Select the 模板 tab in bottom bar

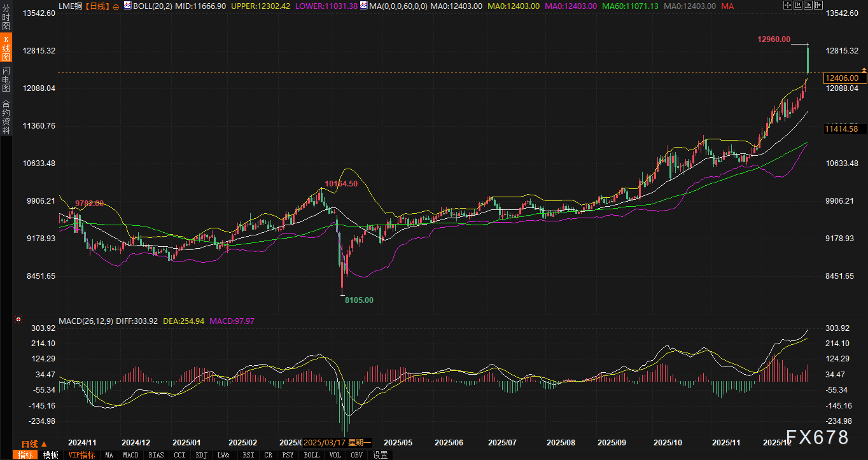coord(50,455)
